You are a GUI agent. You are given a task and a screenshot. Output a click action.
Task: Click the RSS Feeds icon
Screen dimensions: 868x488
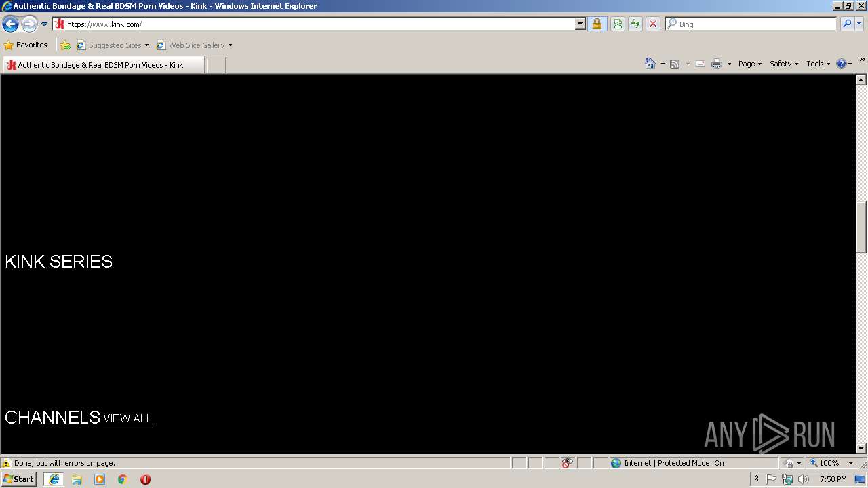tap(675, 64)
